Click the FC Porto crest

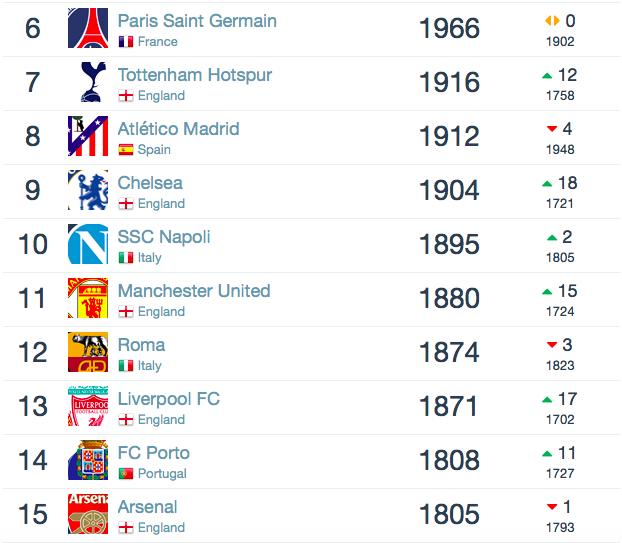[88, 460]
